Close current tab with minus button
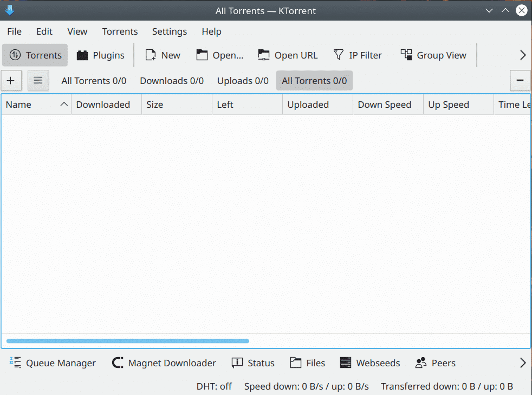The image size is (532, 395). (x=520, y=81)
